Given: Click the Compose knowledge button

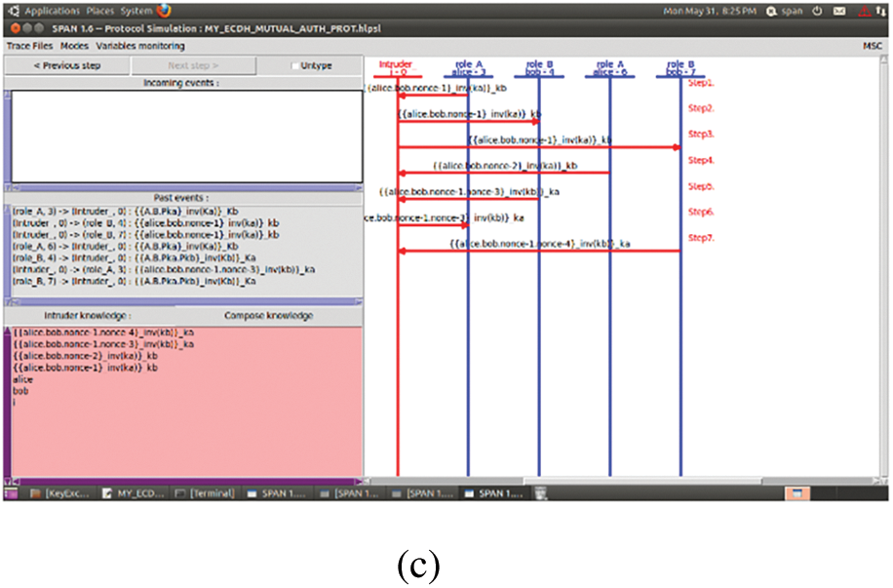Looking at the screenshot, I should click(x=268, y=316).
